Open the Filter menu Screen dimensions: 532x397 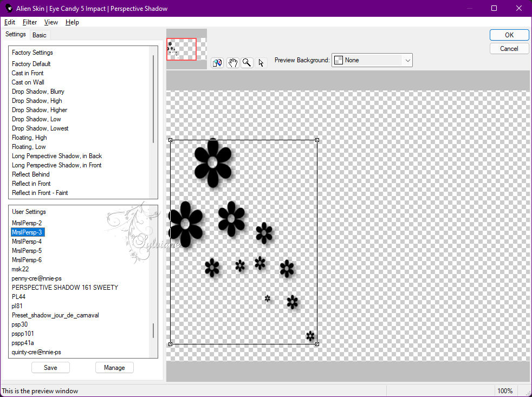[29, 22]
